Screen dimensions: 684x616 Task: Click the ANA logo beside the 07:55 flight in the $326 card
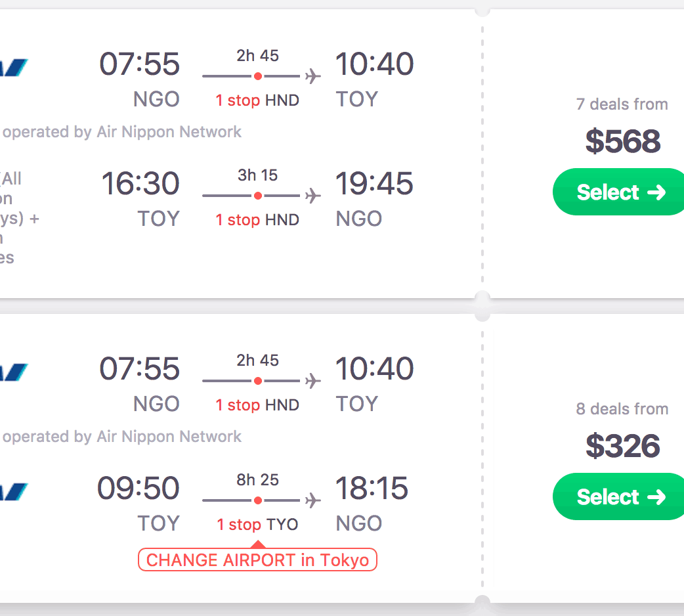pyautogui.click(x=13, y=372)
